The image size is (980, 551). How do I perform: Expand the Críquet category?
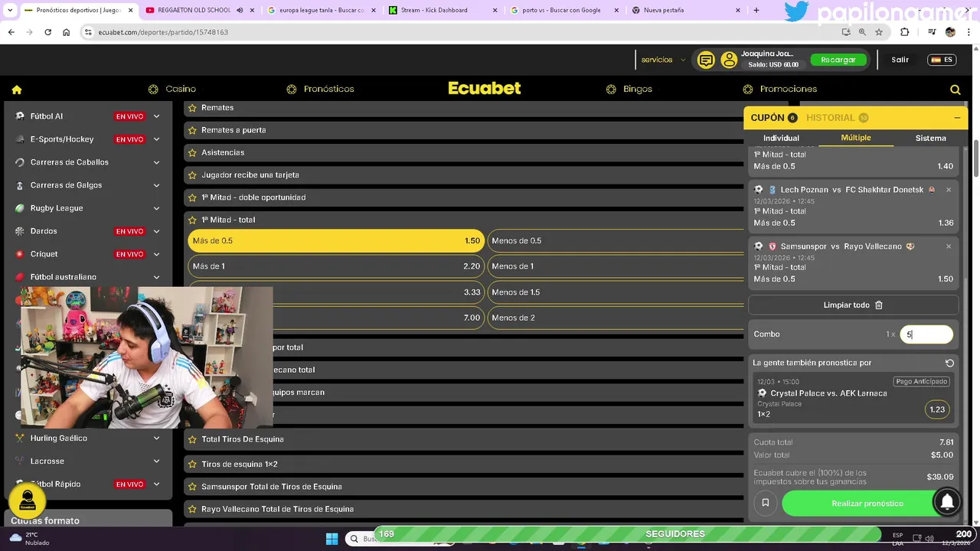pyautogui.click(x=156, y=254)
